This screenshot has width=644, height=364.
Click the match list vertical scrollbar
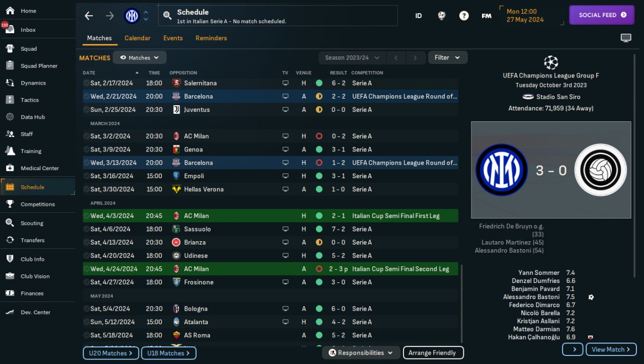(462, 302)
